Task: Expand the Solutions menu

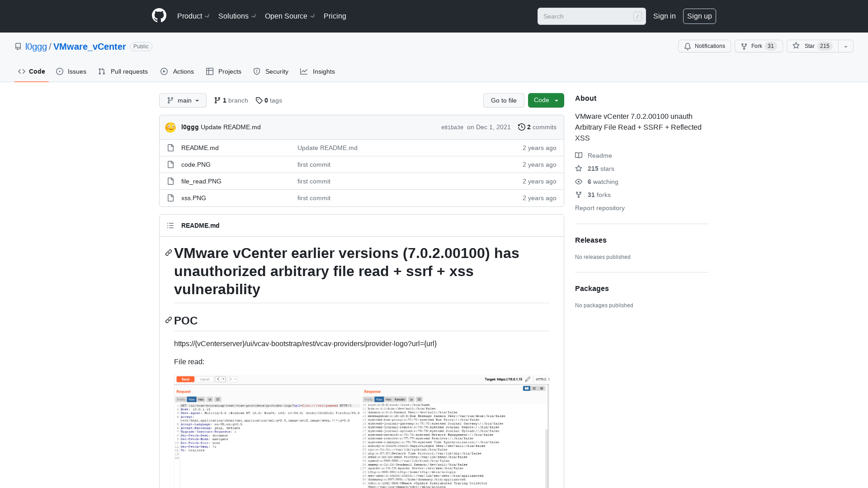Action: tap(237, 16)
